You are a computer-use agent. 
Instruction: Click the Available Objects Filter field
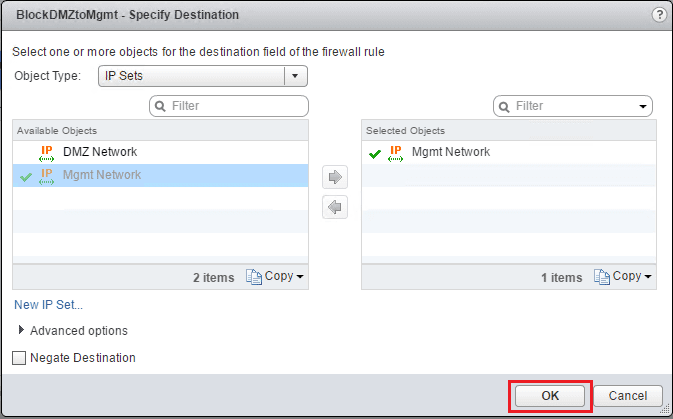235,106
